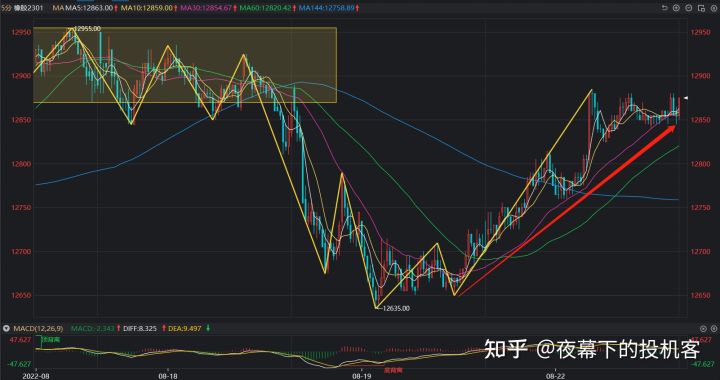Click the 5分 period label
This screenshot has width=720, height=380.
coord(6,8)
